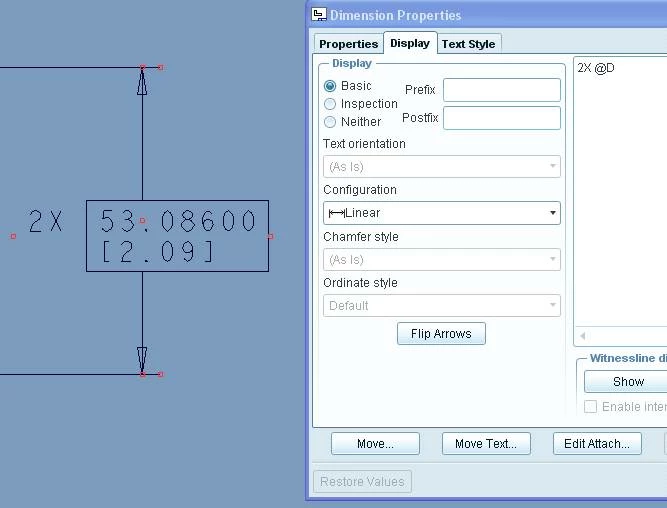667x508 pixels.
Task: Open the Configuration Linear dropdown
Action: coord(442,213)
